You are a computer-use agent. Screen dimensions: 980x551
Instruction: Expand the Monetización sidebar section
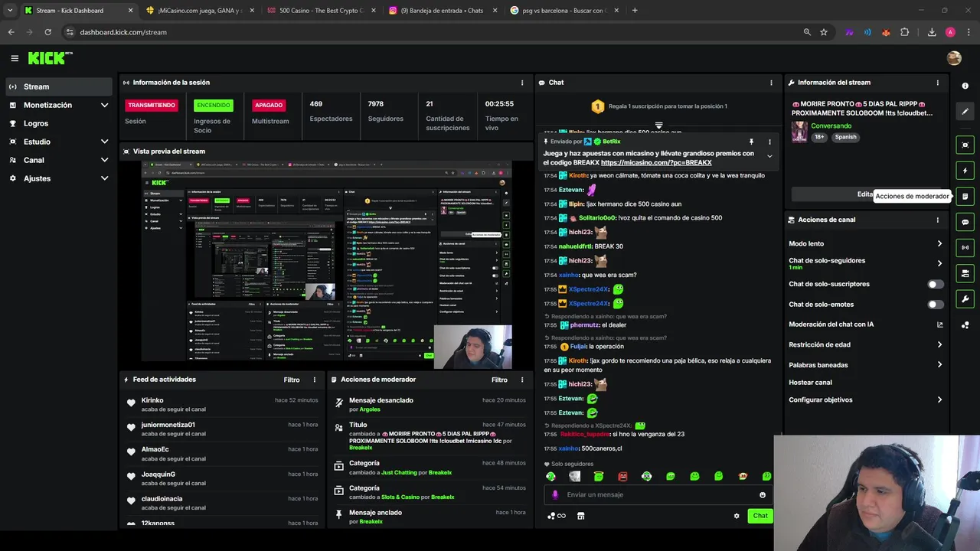coord(104,105)
